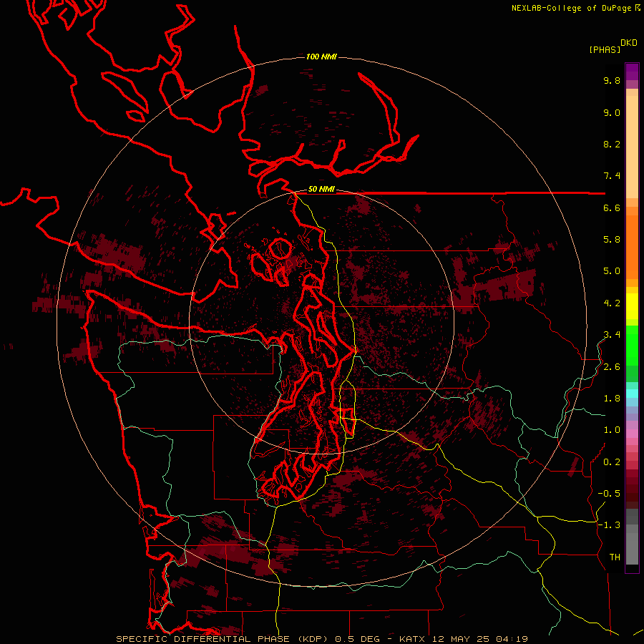This screenshot has height=644, width=644.
Task: Click the cyan color bar segment
Action: (x=632, y=394)
